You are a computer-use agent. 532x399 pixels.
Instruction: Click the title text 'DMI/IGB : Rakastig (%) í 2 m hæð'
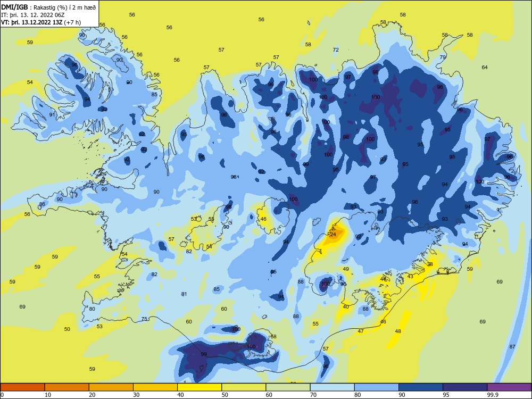point(49,7)
